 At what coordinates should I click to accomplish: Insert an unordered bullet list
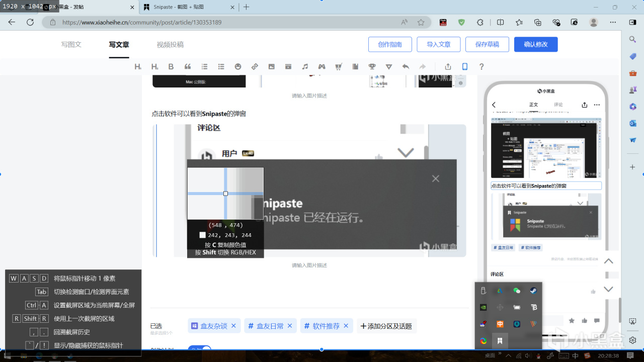221,66
